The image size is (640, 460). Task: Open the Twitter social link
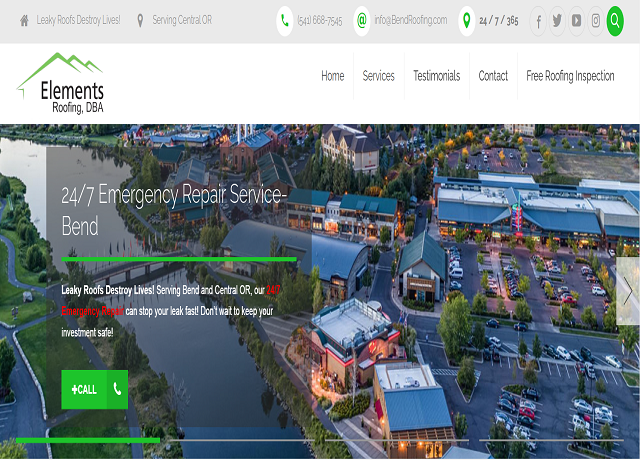coord(557,20)
